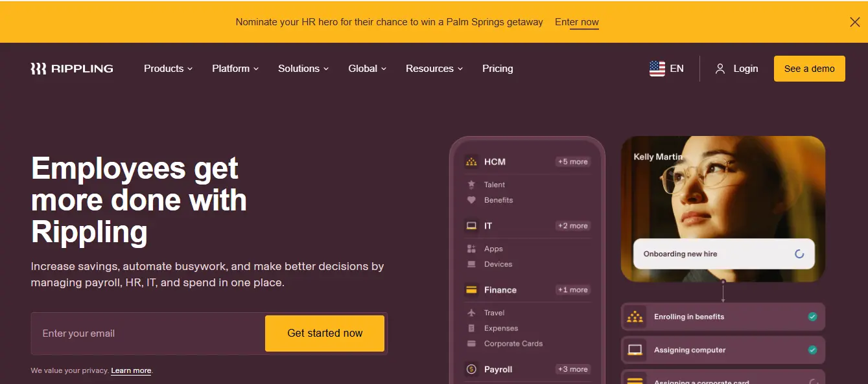This screenshot has height=384, width=868.
Task: Select Expenses under Finance
Action: [x=501, y=328]
